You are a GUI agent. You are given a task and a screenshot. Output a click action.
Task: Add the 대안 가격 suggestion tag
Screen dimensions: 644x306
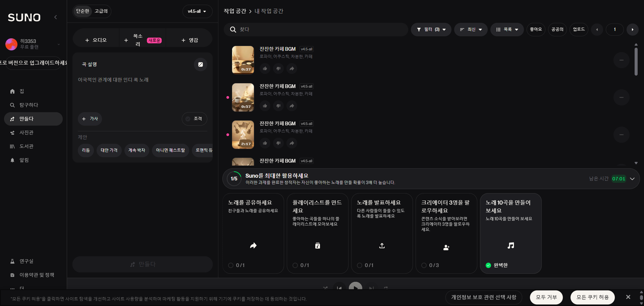coord(109,150)
